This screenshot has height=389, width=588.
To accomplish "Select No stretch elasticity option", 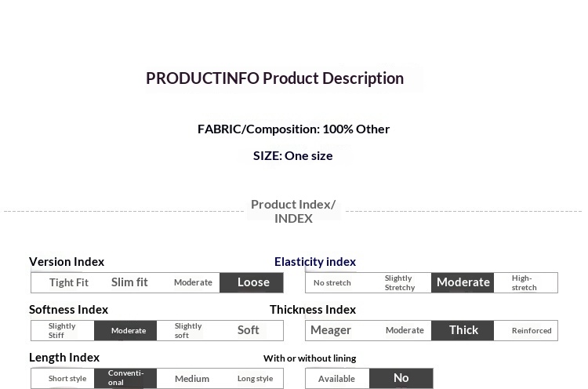I will point(332,282).
